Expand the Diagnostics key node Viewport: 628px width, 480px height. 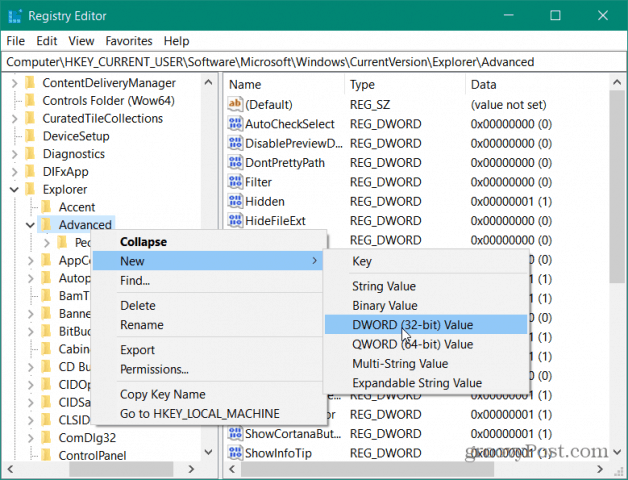tap(14, 154)
